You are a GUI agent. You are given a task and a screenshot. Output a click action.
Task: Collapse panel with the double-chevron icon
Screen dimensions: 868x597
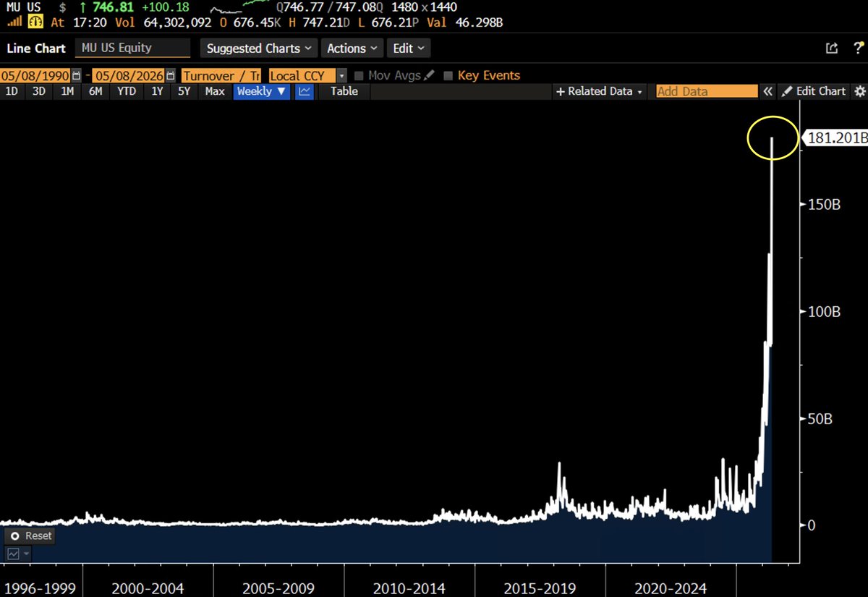pyautogui.click(x=768, y=91)
